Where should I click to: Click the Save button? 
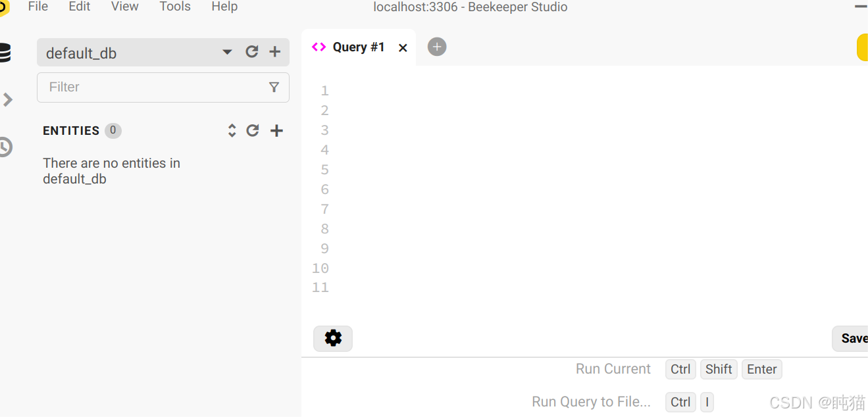tap(851, 339)
